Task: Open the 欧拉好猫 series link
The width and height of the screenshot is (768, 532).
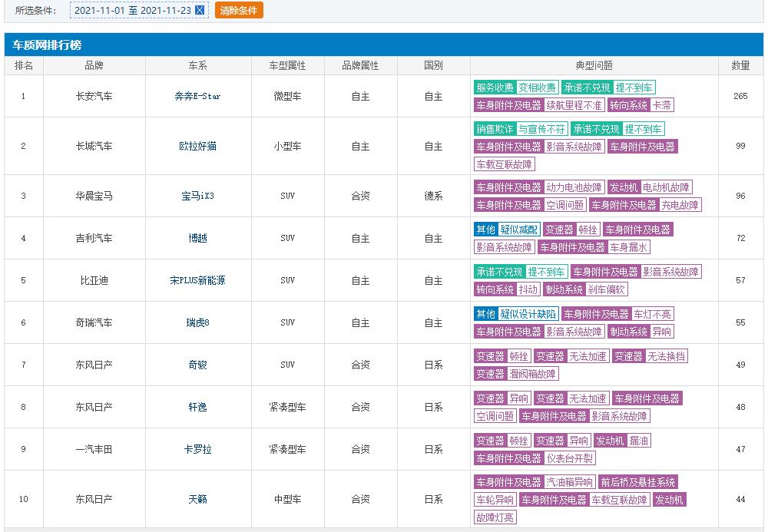Action: click(197, 147)
